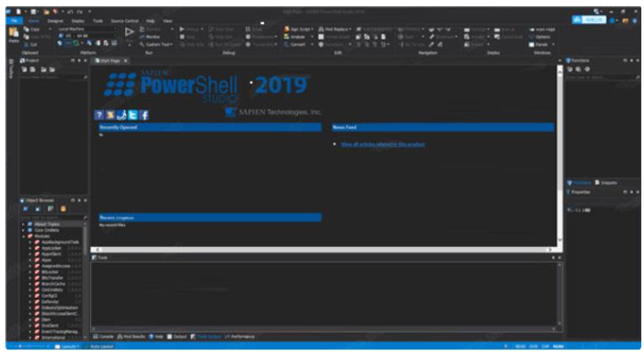Viewport: 644px width, 354px height.
Task: Open the Panels dropdown
Action: [x=541, y=45]
